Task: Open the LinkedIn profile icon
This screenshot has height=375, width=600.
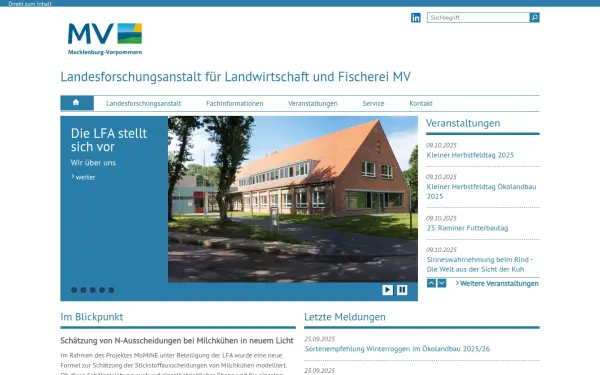Action: tap(416, 18)
